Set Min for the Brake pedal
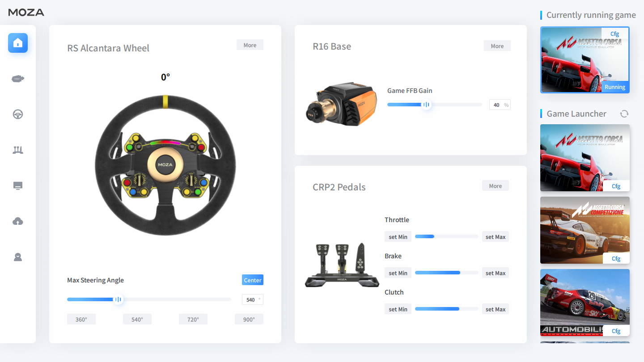This screenshot has width=644, height=362. [398, 273]
